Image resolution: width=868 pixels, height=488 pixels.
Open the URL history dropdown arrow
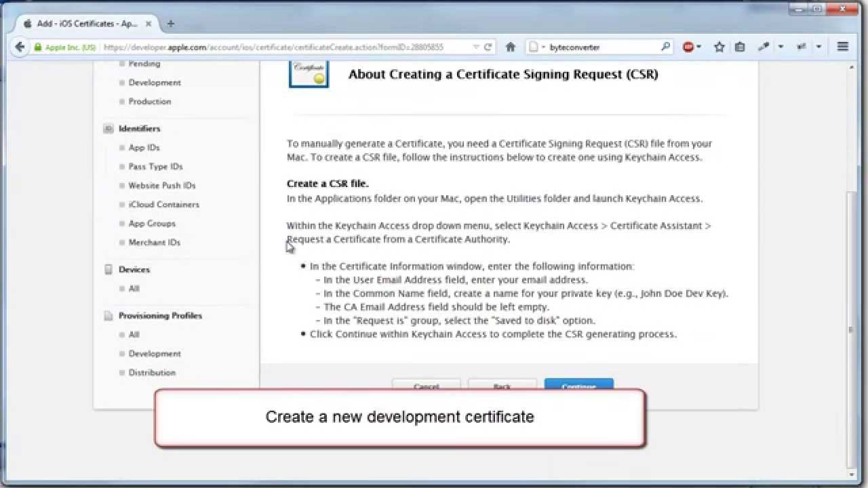pos(476,47)
